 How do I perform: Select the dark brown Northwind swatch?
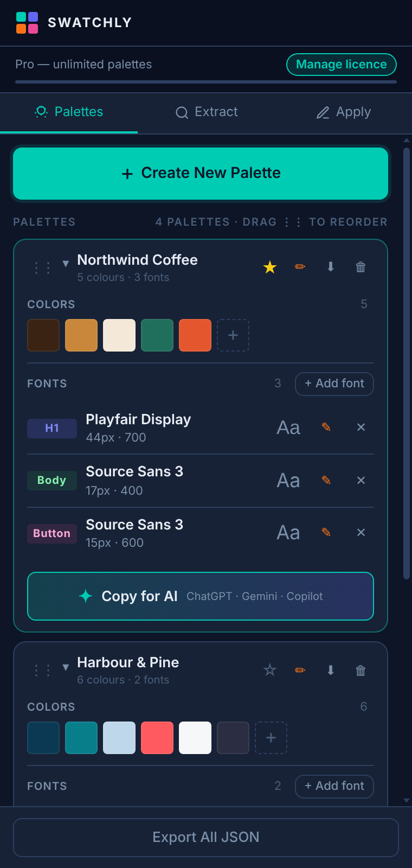(43, 335)
